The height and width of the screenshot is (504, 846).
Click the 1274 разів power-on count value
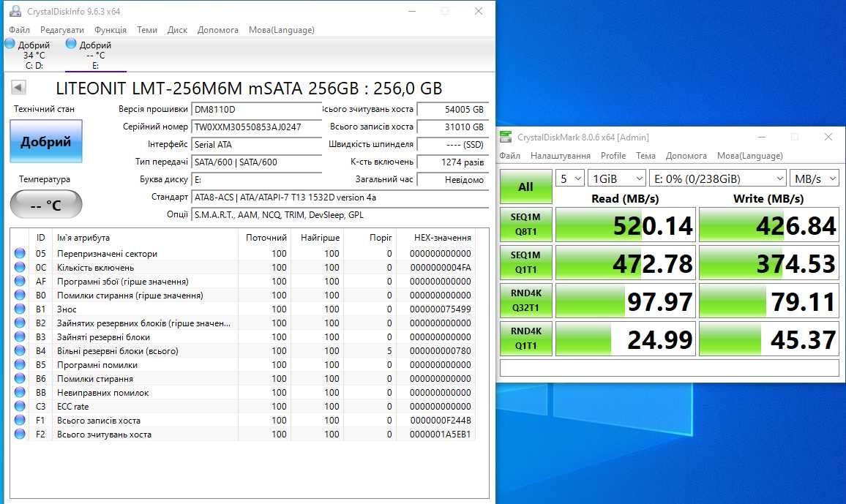[453, 162]
